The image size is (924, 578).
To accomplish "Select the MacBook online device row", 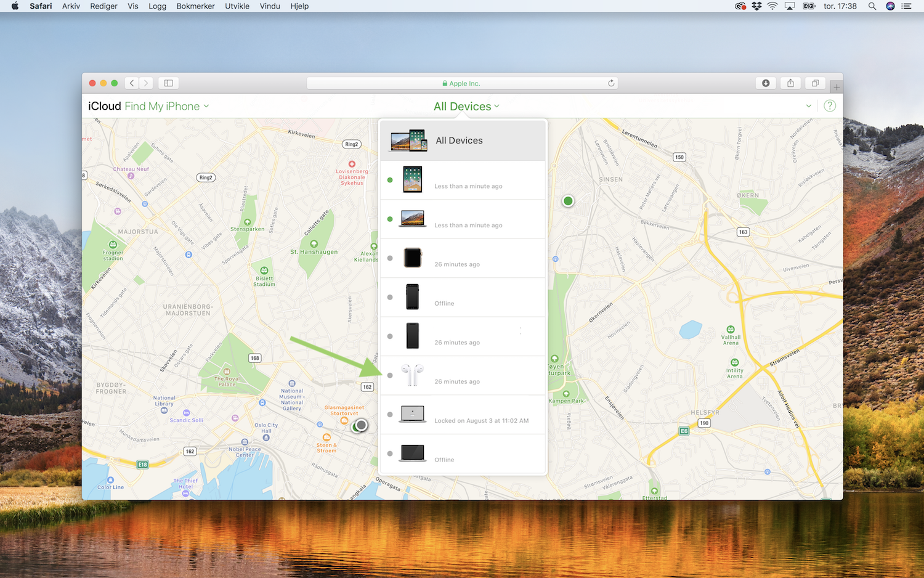I will (x=463, y=219).
